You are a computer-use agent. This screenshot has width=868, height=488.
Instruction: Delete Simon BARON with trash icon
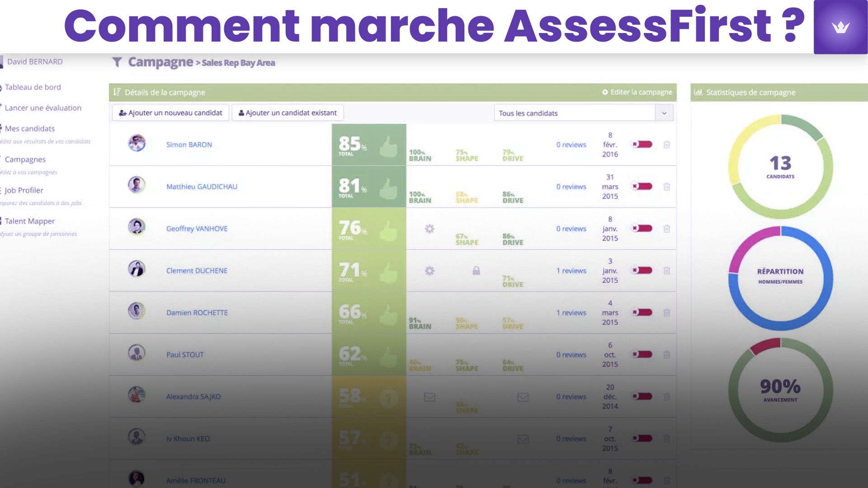[666, 145]
